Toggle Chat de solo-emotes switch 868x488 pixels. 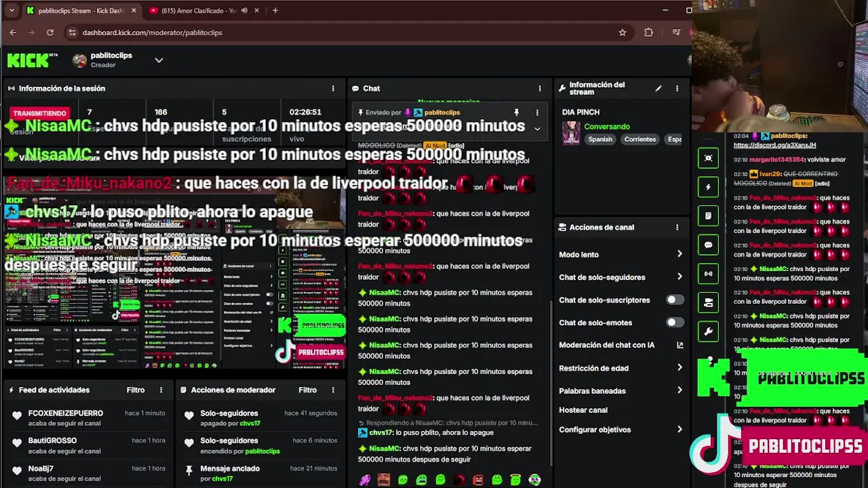[674, 323]
